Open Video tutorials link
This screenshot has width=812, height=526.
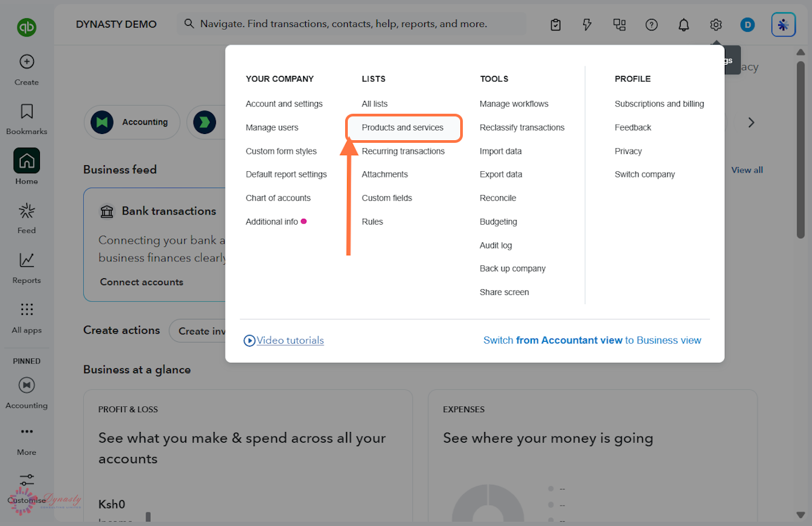point(290,341)
